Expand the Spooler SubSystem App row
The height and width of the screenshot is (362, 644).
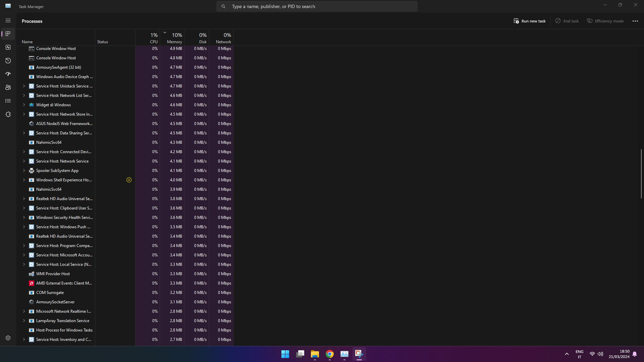coord(24,171)
